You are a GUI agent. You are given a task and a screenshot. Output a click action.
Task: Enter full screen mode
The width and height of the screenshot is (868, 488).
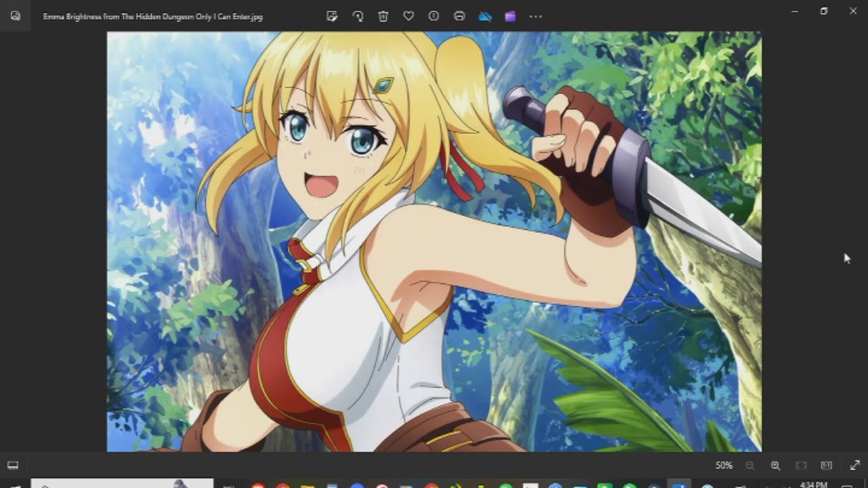[x=854, y=466]
